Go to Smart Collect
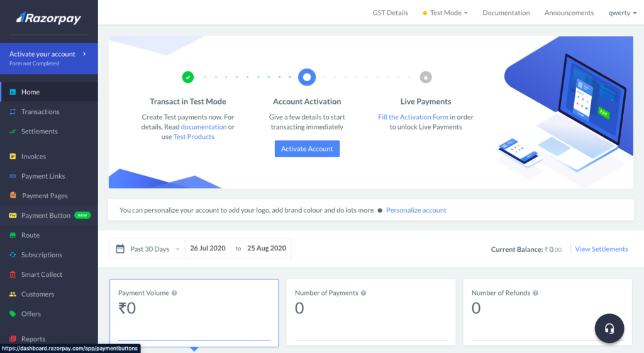Screen dimensions: 644x353 point(49,274)
